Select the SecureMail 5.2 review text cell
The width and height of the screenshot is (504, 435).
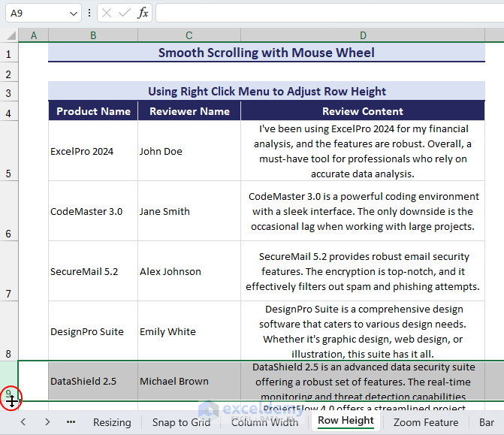coord(363,271)
